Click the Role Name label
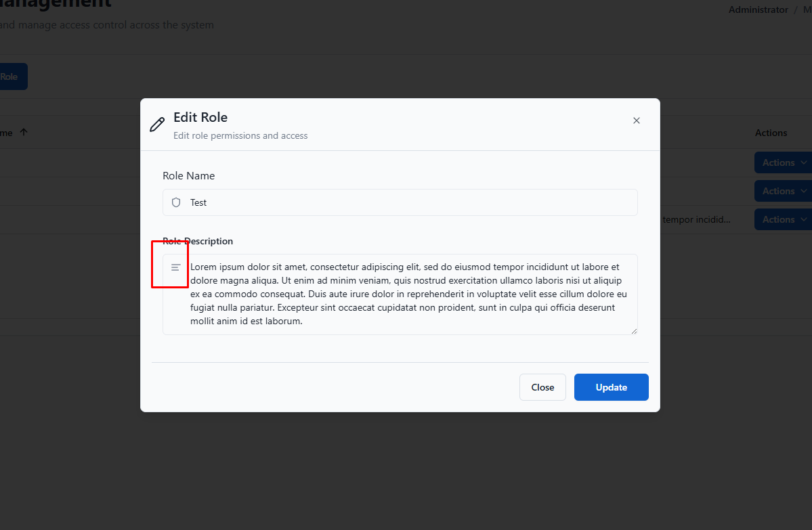 click(188, 175)
